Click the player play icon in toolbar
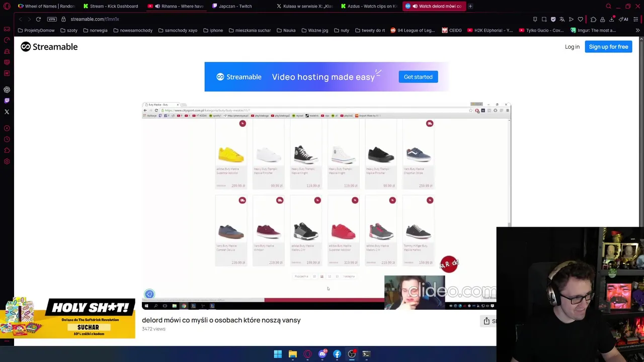 [571, 19]
